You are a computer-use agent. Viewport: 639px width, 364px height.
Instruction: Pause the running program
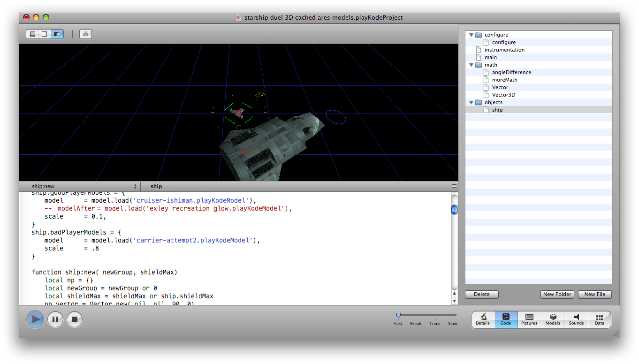(x=55, y=319)
